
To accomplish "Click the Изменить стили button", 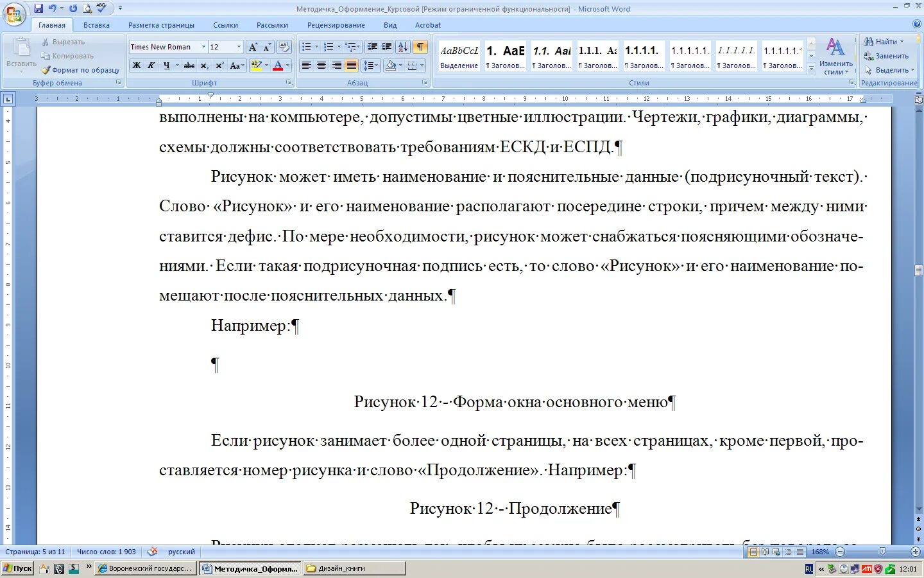I will point(835,57).
